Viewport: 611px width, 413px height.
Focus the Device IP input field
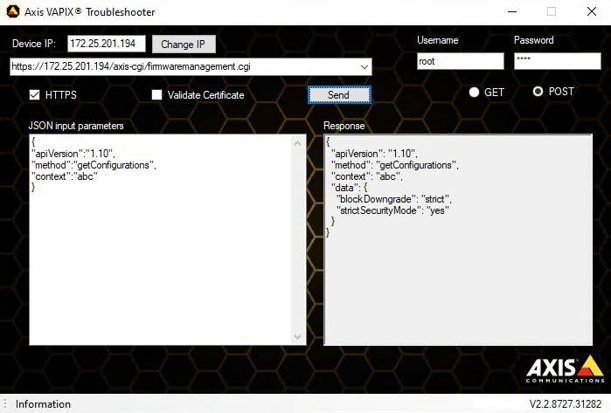click(x=106, y=44)
